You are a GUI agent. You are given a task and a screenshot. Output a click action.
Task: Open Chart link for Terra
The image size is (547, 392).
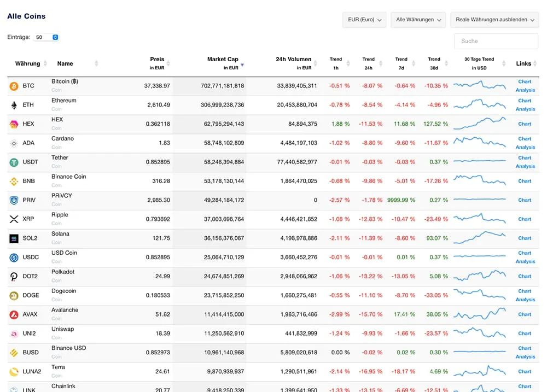click(525, 371)
